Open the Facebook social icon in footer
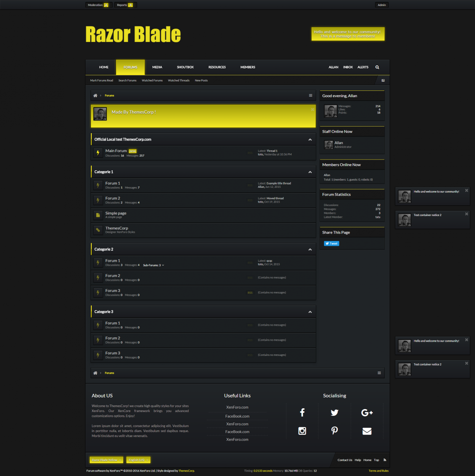Screen dimensions: 475x476 [x=302, y=412]
